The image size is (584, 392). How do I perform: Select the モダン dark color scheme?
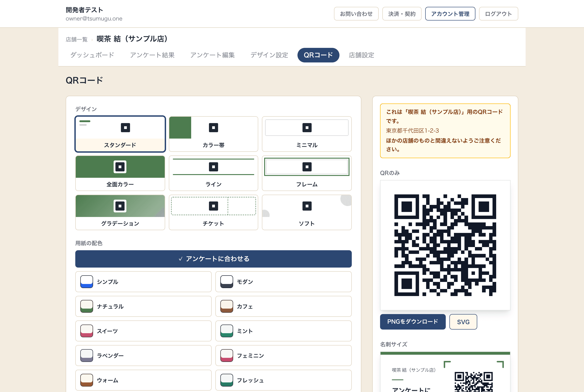[284, 282]
